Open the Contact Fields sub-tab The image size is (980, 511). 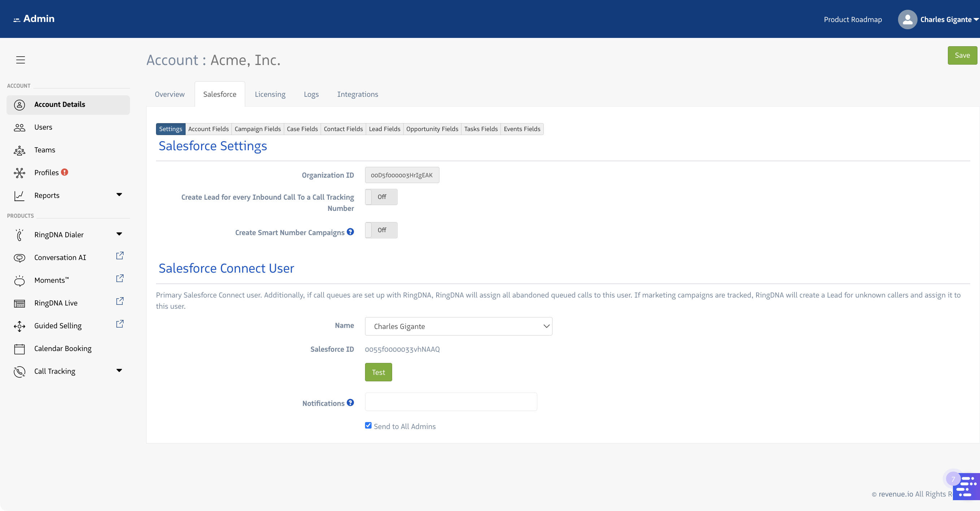click(x=343, y=129)
